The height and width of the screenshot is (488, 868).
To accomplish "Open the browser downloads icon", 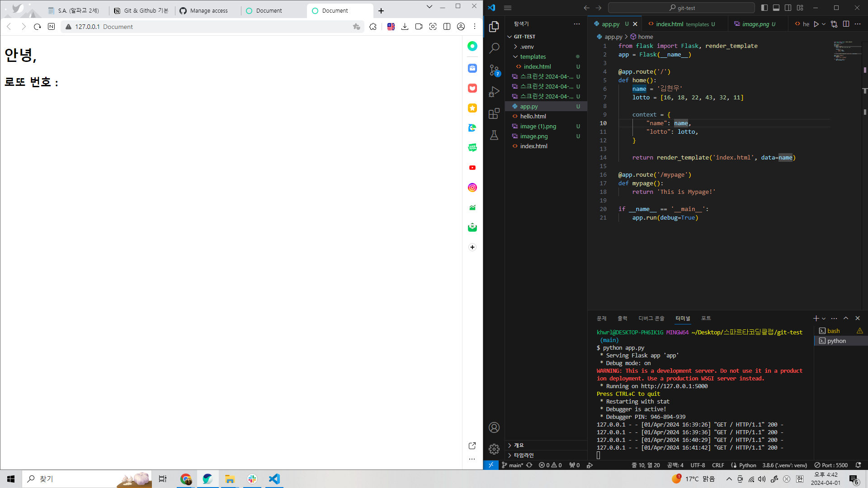I will click(x=405, y=27).
